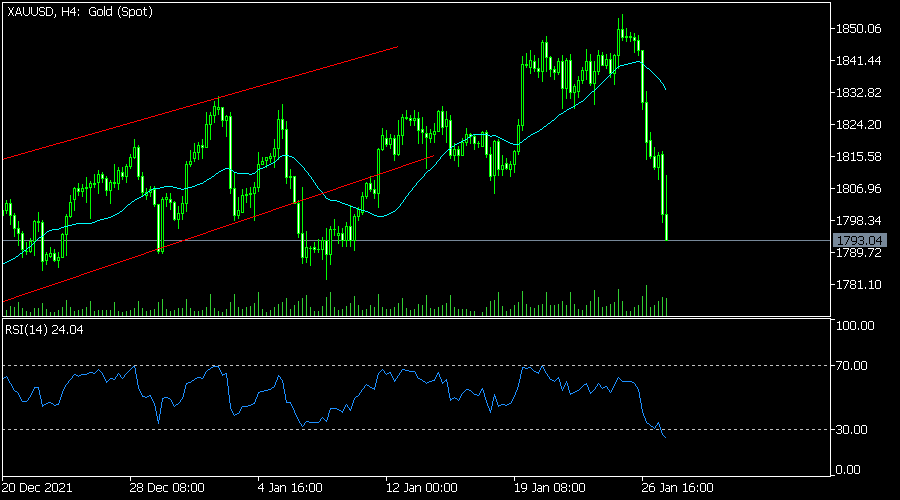The height and width of the screenshot is (500, 900).
Task: Click the 1815.58 price scale label
Action: point(858,157)
